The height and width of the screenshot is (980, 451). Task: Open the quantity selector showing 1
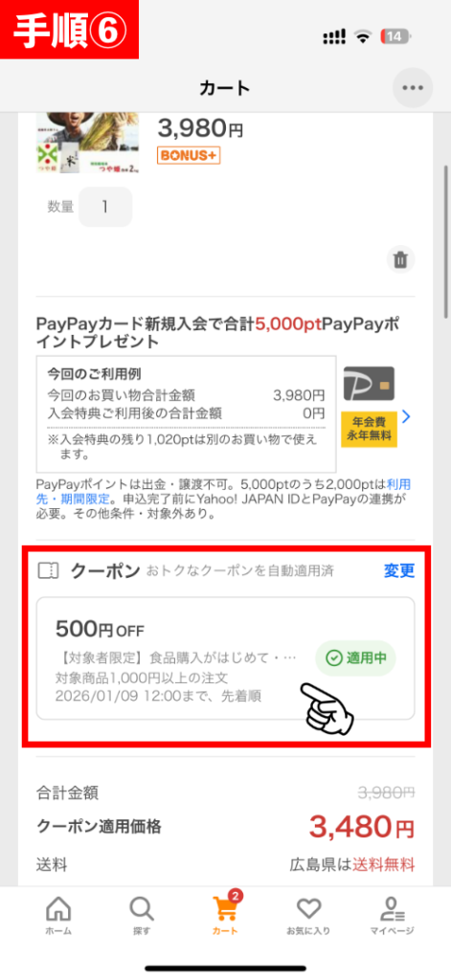click(x=105, y=207)
